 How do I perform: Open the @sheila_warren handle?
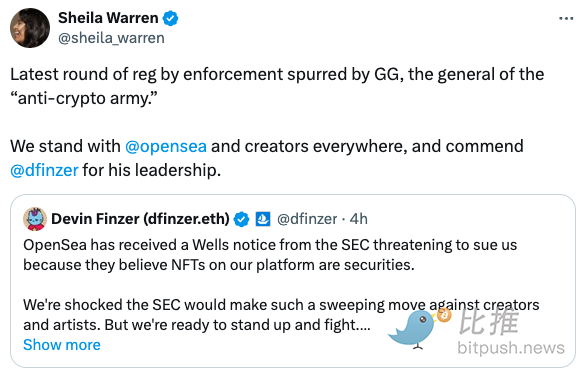coord(111,38)
